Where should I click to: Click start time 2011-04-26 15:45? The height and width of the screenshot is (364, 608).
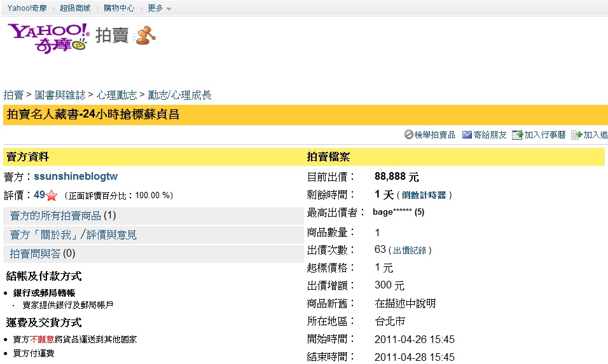pos(415,339)
